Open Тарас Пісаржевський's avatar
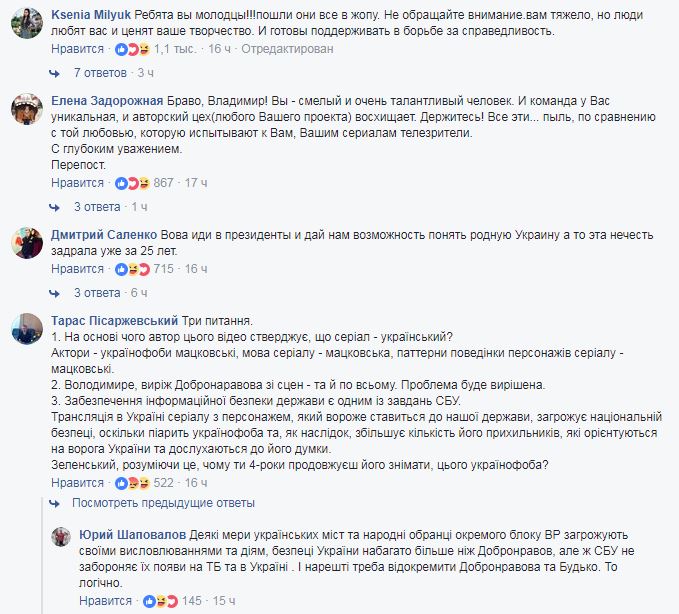679x614 pixels. coord(25,329)
